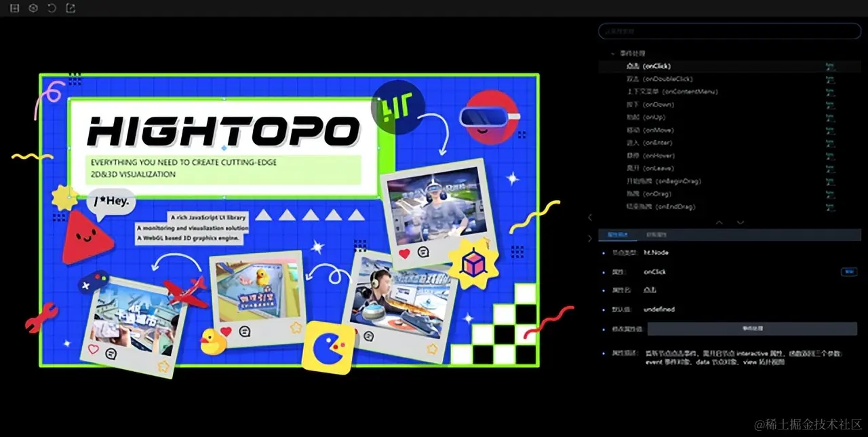868x437 pixels.
Task: Open function editor icon for onDown row
Action: [829, 104]
